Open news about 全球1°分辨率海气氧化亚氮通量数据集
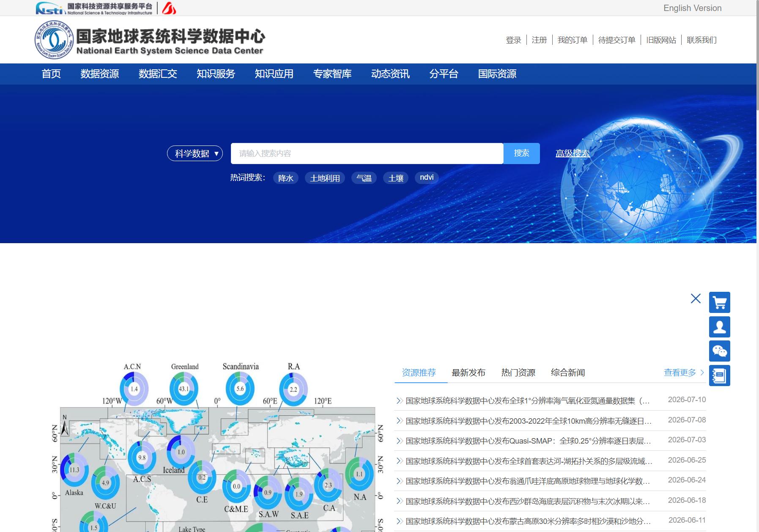 pyautogui.click(x=528, y=400)
